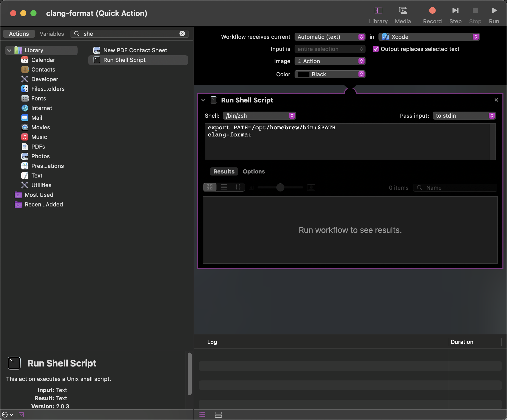Open the Pass input dropdown
The image size is (507, 420).
tap(464, 116)
